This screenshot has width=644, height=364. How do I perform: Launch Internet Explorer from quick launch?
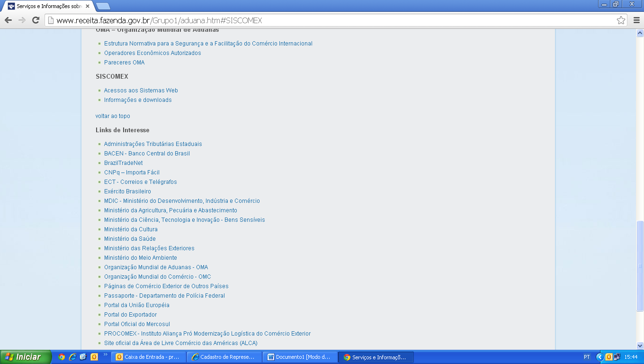click(x=72, y=357)
